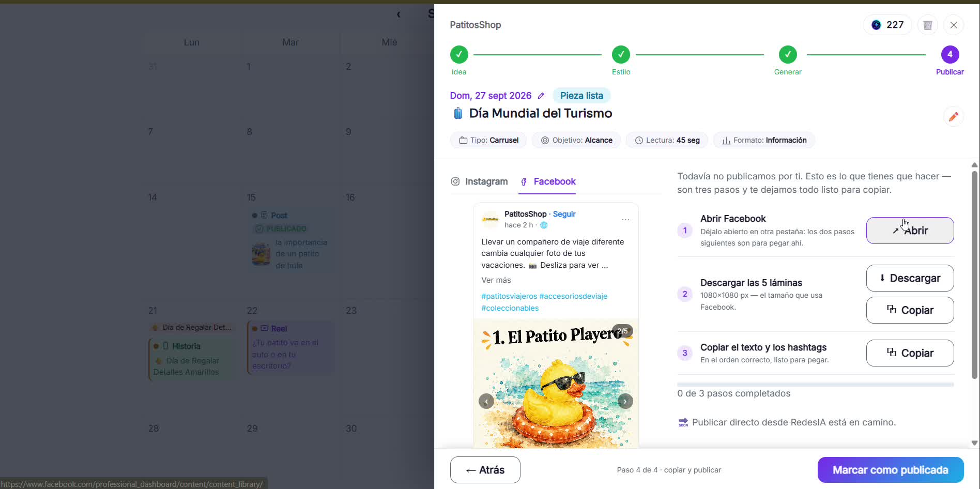Click the PatitosShop avatar in post preview
This screenshot has width=980, height=489.
[x=491, y=219]
